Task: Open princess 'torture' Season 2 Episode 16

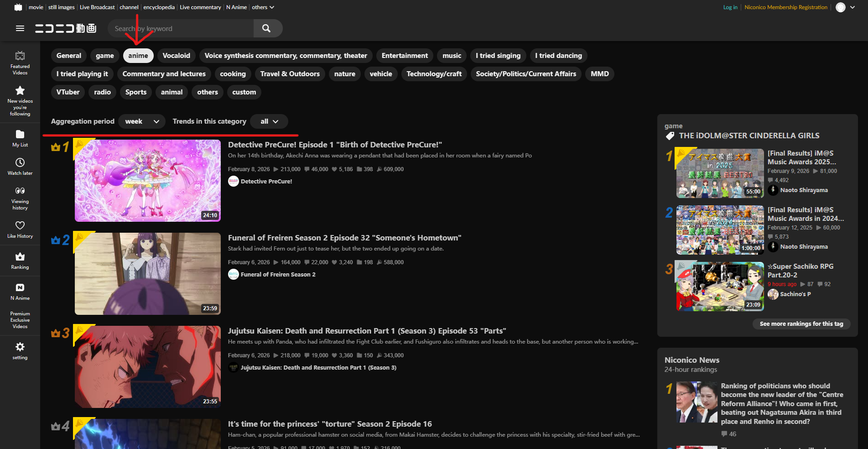Action: click(330, 424)
